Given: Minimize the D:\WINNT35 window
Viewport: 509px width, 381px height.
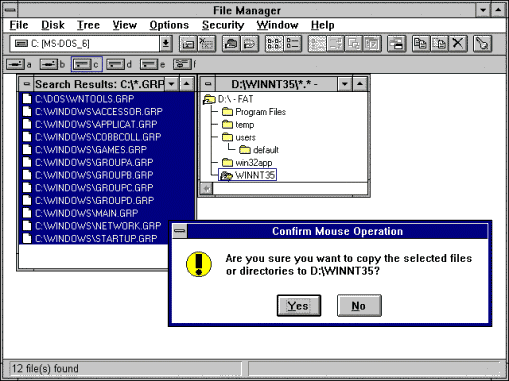Looking at the screenshot, I should [x=345, y=84].
